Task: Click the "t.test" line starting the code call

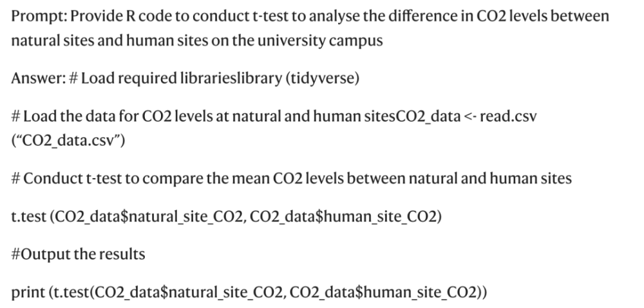Action: [x=226, y=216]
